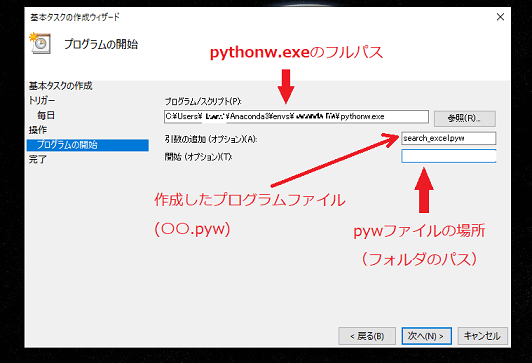
Task: Select 完了 step in sidebar
Action: (38, 159)
